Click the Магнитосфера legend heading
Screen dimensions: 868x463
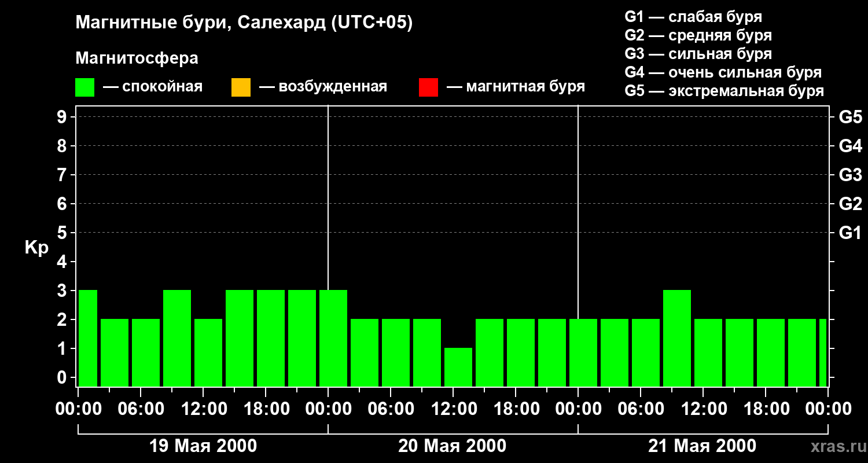(x=137, y=58)
